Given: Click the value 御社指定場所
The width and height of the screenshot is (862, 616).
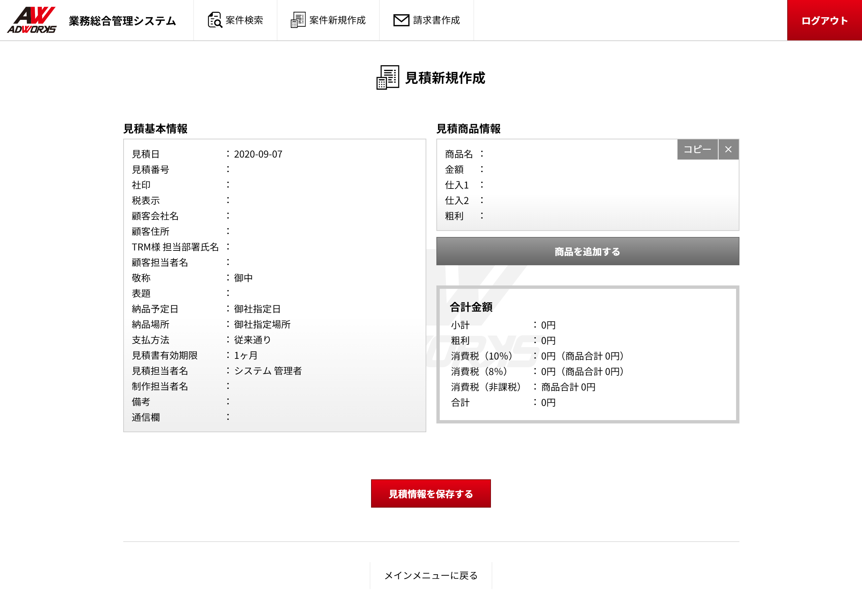Looking at the screenshot, I should pyautogui.click(x=262, y=324).
